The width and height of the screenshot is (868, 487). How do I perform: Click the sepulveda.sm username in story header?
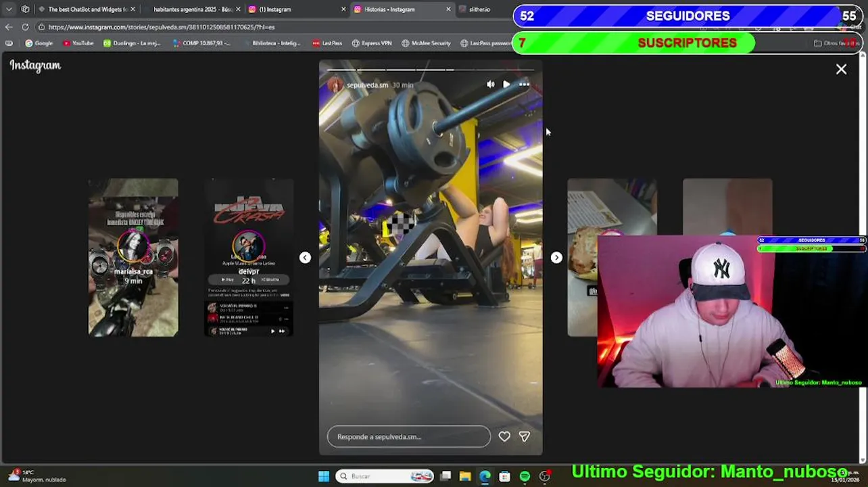(x=367, y=85)
